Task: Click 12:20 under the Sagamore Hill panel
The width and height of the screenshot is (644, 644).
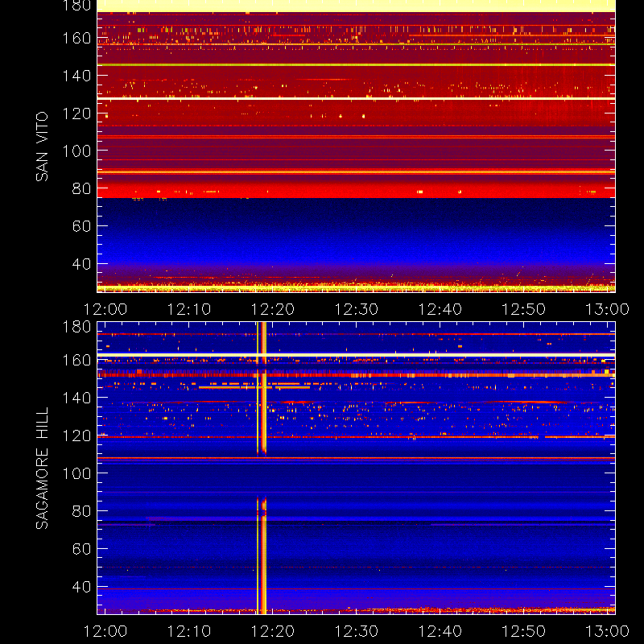Action: (x=273, y=631)
